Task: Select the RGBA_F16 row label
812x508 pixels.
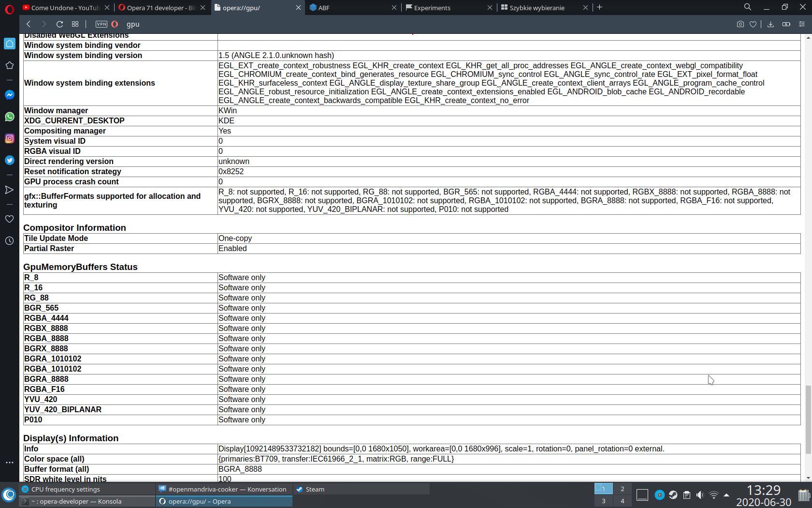Action: (x=44, y=389)
